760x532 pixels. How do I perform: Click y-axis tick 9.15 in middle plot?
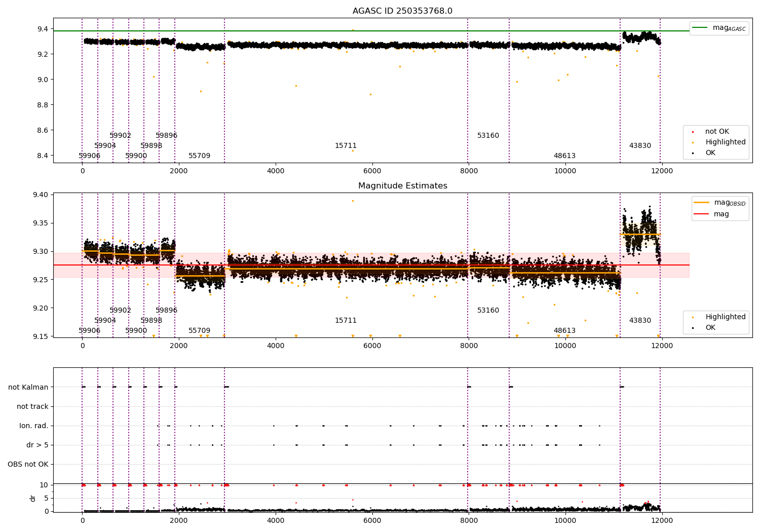coord(42,336)
